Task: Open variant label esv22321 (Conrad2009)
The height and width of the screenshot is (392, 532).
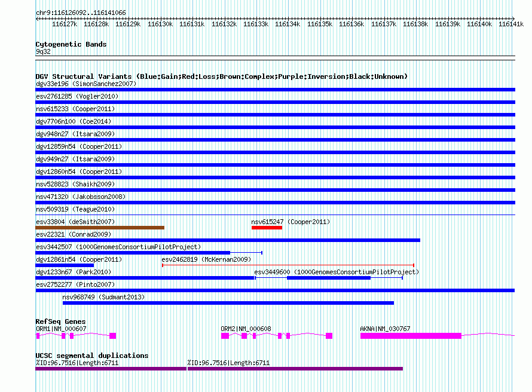Action: (74, 234)
